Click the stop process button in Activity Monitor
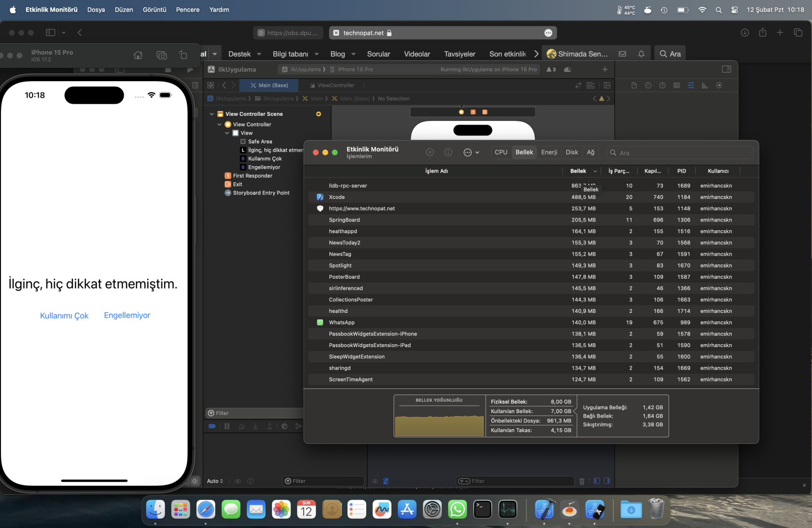Image resolution: width=812 pixels, height=528 pixels. point(430,153)
